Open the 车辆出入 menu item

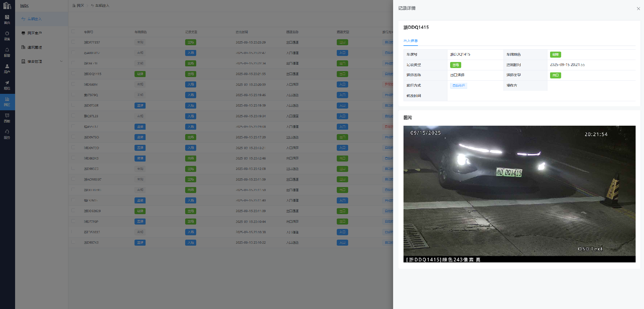[x=34, y=19]
